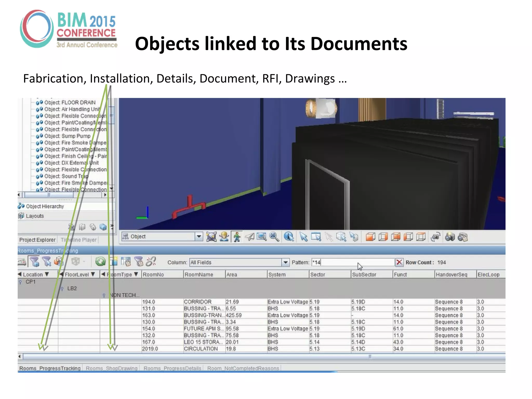This screenshot has height=399, width=532.
Task: Select Object: DX External Unit tree item
Action: [68, 163]
